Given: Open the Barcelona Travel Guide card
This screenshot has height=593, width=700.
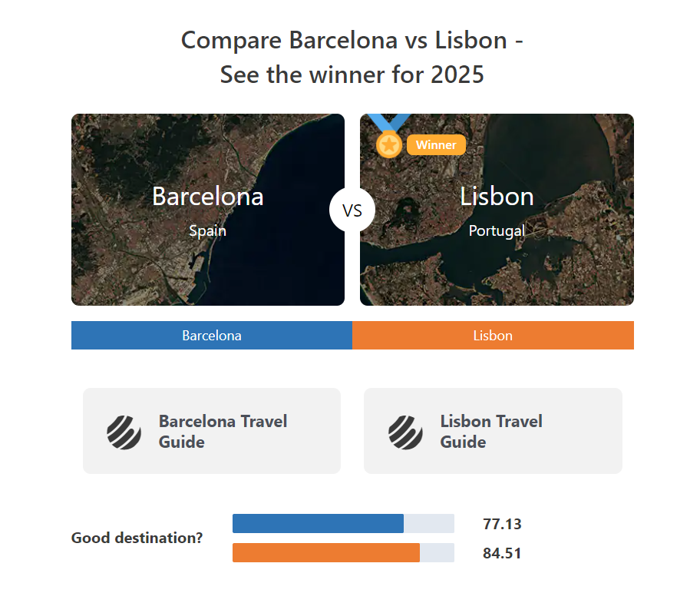Looking at the screenshot, I should point(212,431).
